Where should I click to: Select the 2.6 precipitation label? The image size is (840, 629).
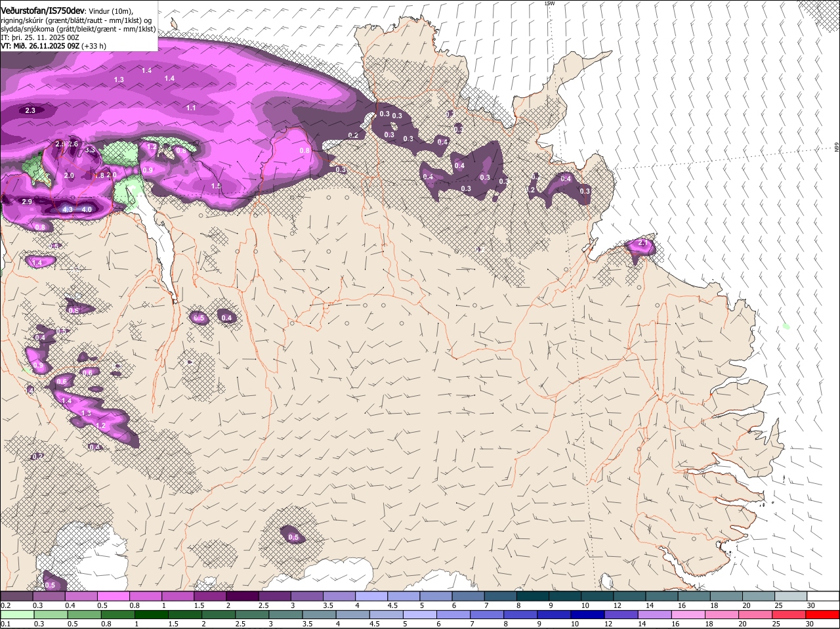pos(73,144)
